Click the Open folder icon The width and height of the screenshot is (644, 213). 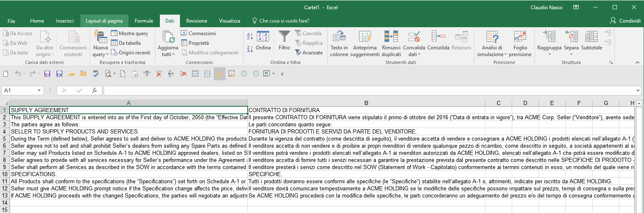point(72,74)
